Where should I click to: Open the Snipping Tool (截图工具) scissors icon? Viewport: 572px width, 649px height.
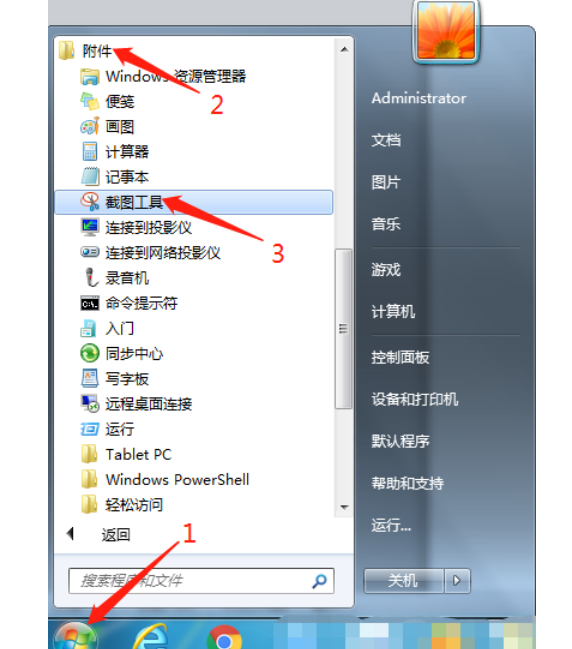[90, 202]
